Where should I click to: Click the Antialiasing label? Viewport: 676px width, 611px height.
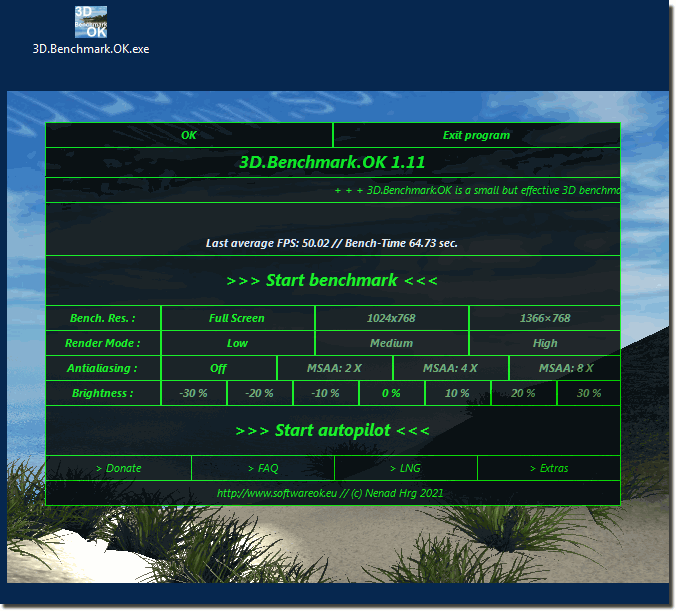(x=103, y=368)
